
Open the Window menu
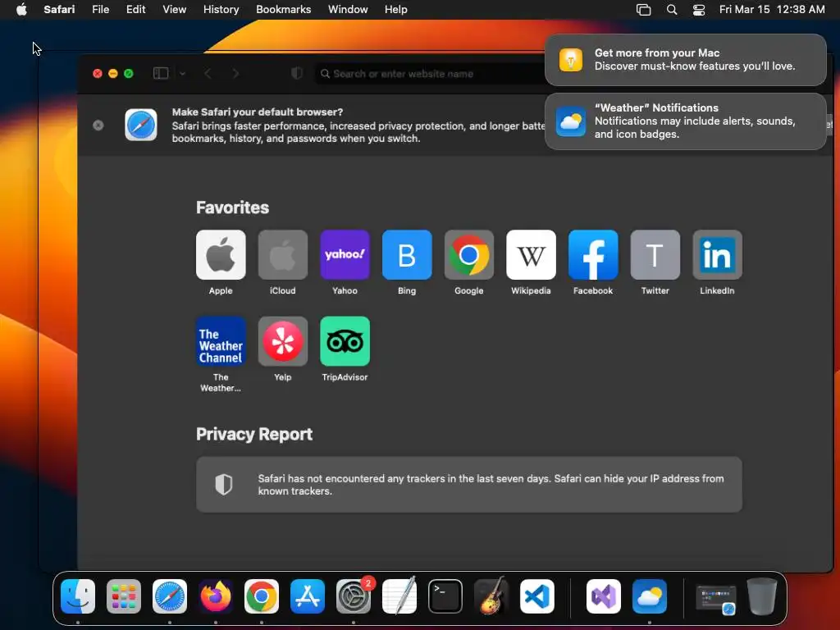tap(348, 10)
